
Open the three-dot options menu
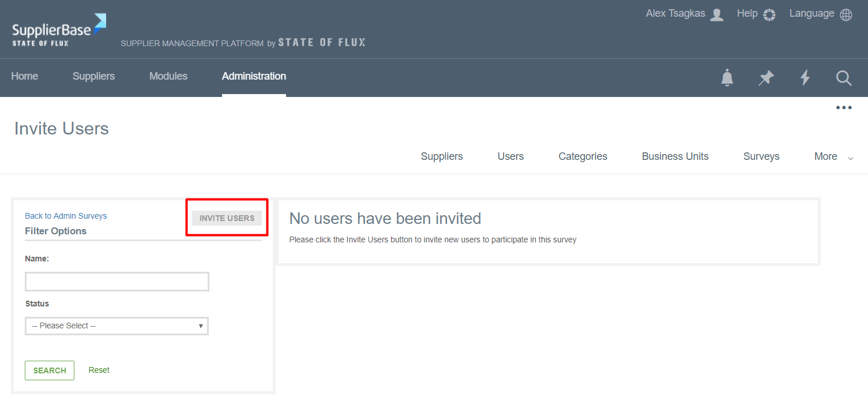pyautogui.click(x=844, y=108)
